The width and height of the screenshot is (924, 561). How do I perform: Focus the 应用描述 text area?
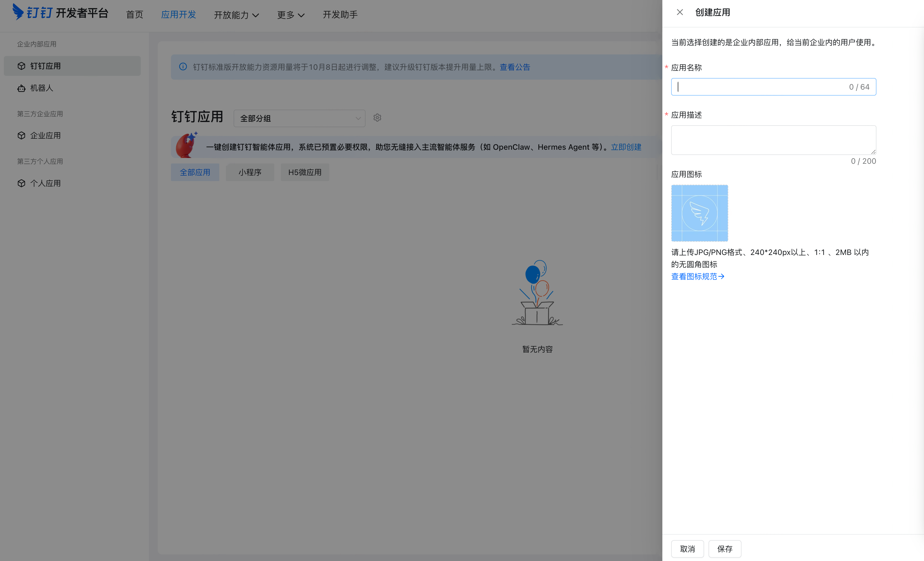click(x=774, y=140)
